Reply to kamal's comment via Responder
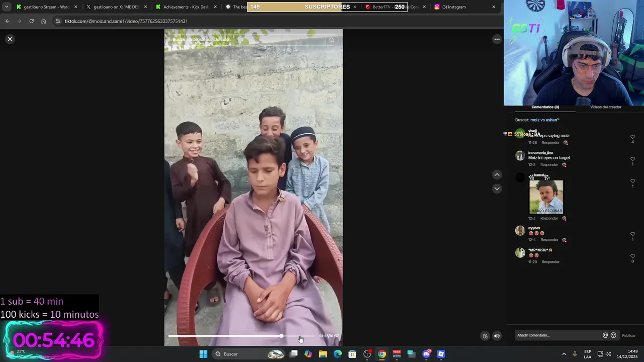This screenshot has height=362, width=644. 549,218
